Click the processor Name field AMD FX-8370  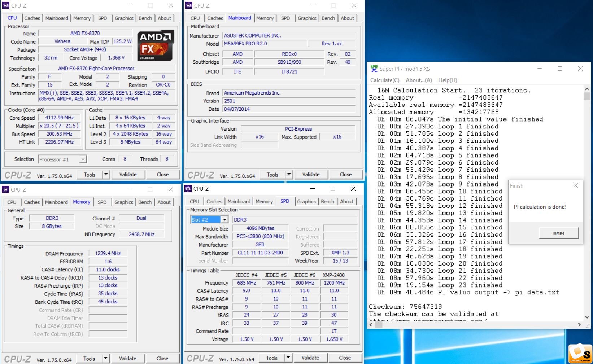point(85,33)
